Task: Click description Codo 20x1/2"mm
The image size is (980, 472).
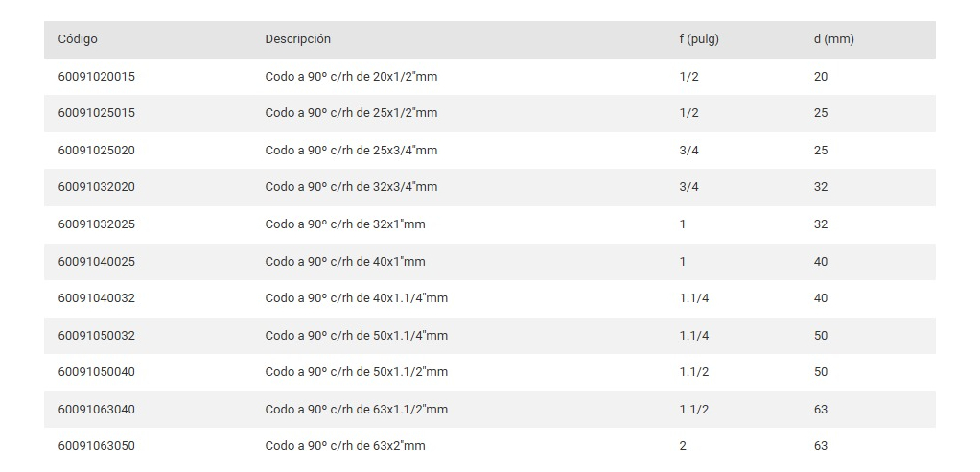Action: [x=351, y=77]
